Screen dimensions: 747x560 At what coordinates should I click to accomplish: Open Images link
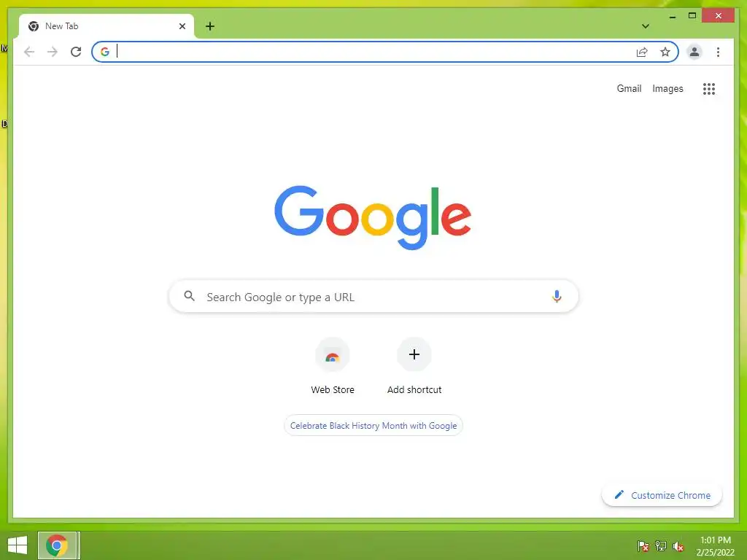click(667, 88)
